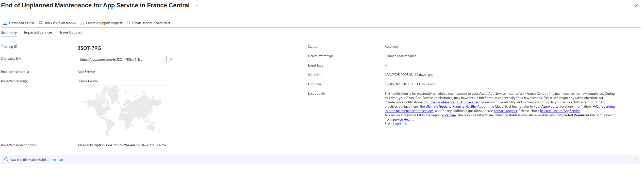The image size is (644, 178).
Task: Click the Last update field label
Action: pyautogui.click(x=316, y=93)
